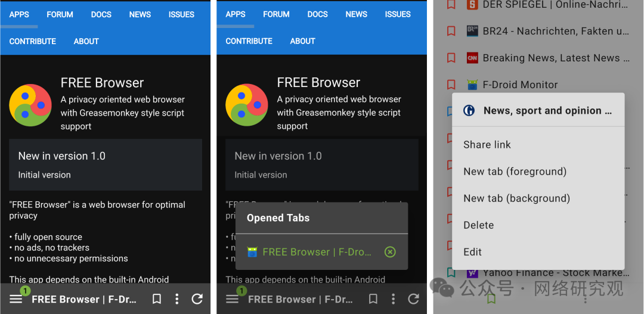Select DOCS tab in middle screenshot
This screenshot has height=314, width=644.
(x=317, y=14)
